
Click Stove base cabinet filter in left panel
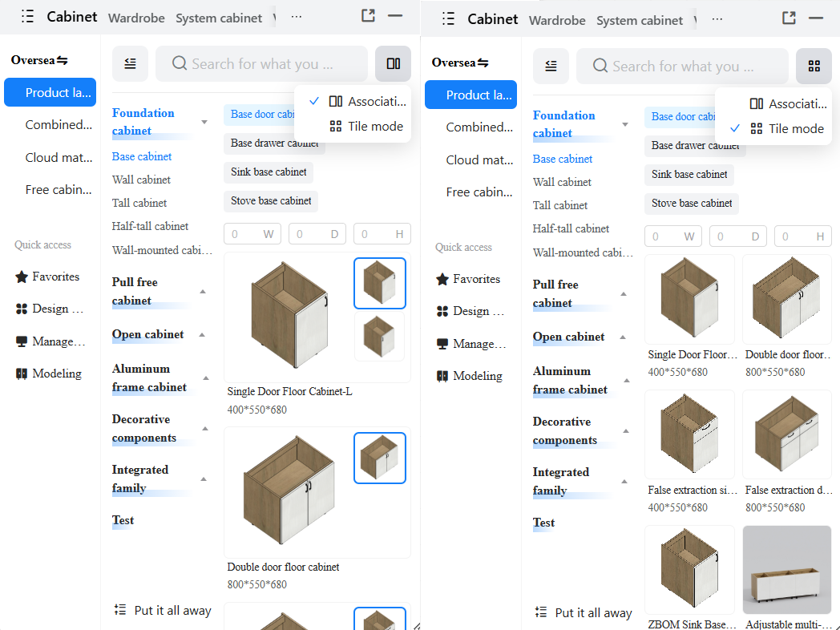pyautogui.click(x=271, y=201)
